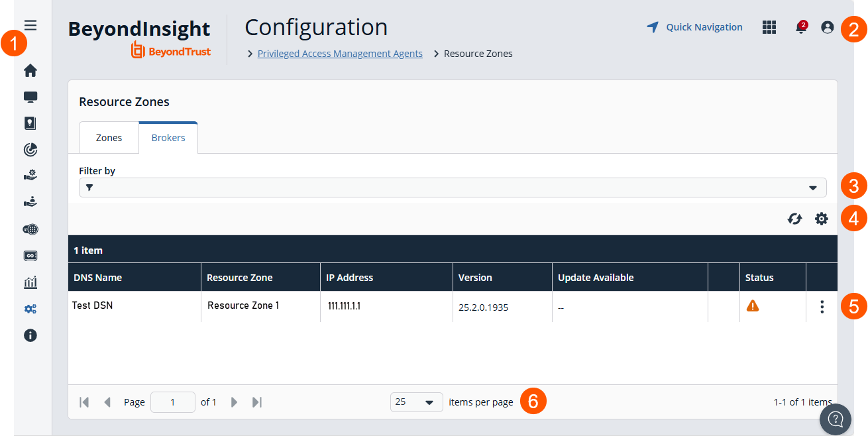Viewport: 868px width, 436px height.
Task: Open the Password Safe sidebar icon
Action: [x=30, y=123]
